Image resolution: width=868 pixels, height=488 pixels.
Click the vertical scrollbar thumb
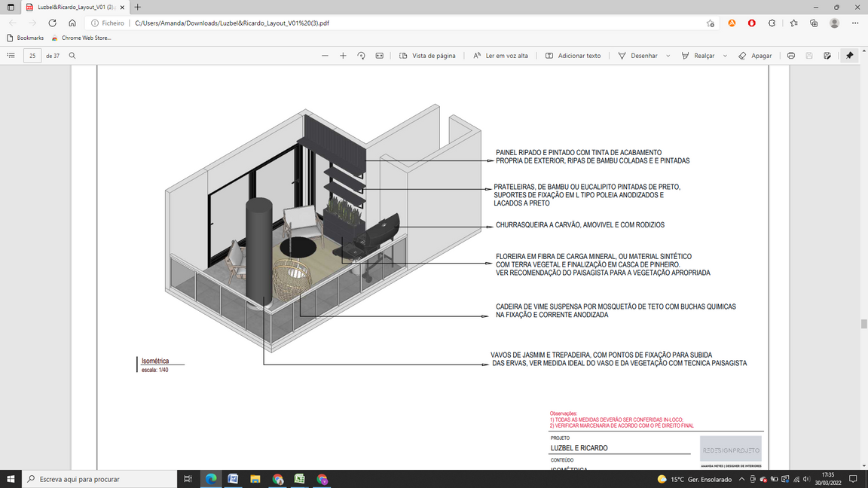(863, 325)
